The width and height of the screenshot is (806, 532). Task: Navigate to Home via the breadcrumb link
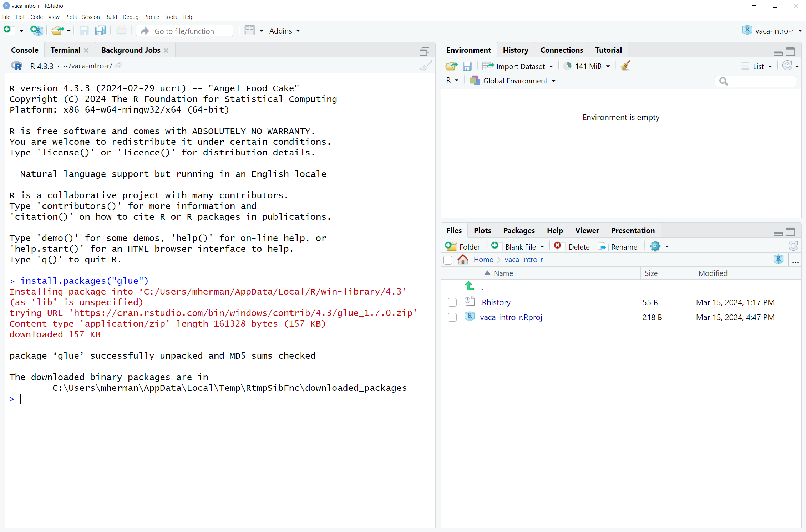click(x=483, y=260)
